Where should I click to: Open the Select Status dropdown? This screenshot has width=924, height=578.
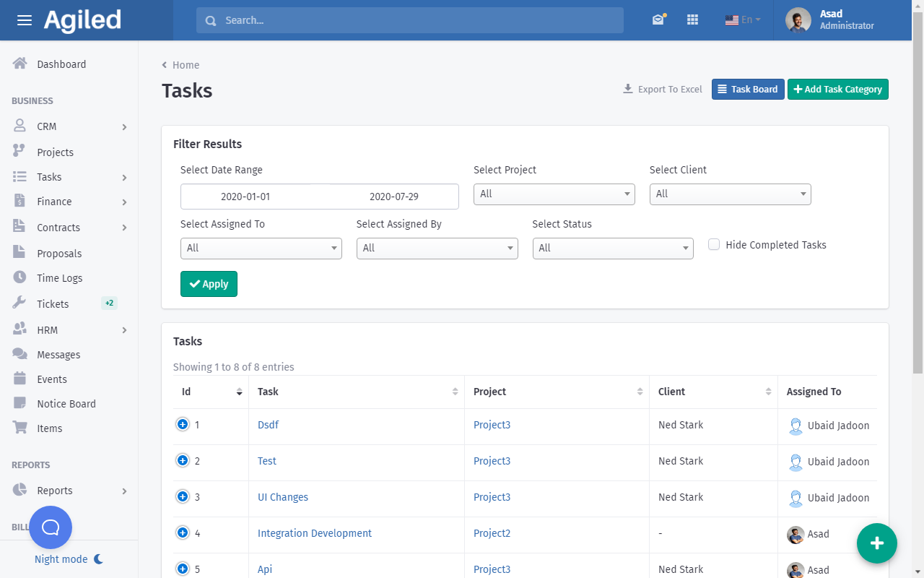pyautogui.click(x=612, y=248)
